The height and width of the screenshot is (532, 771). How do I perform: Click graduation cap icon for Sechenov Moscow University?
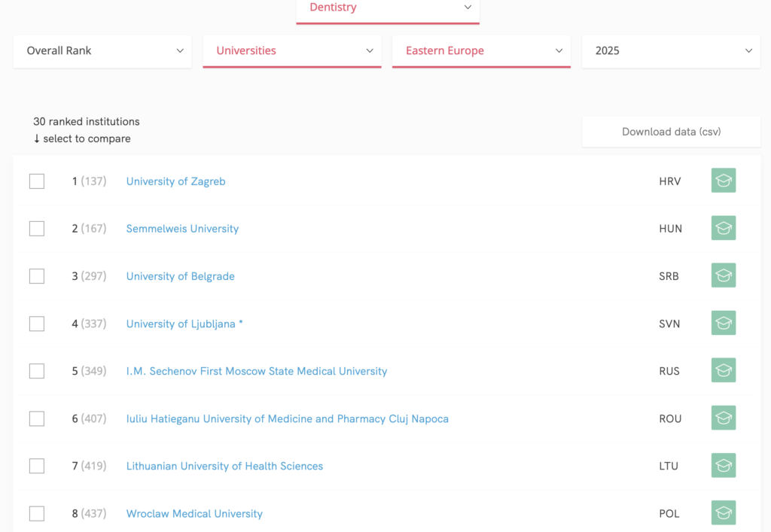[x=723, y=370]
